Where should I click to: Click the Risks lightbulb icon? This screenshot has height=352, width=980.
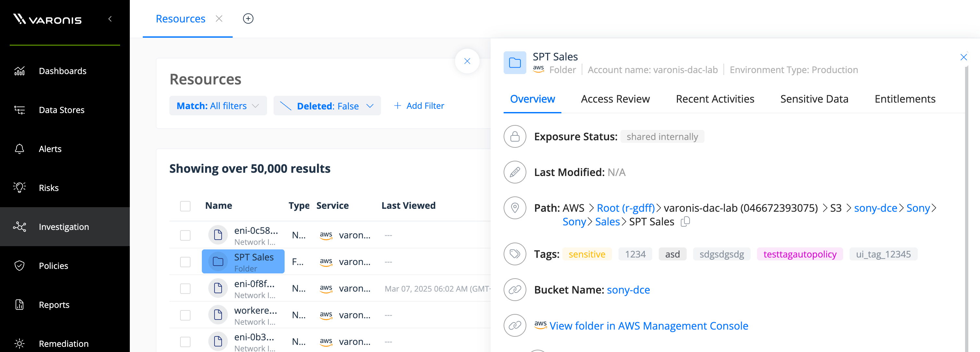coord(19,187)
